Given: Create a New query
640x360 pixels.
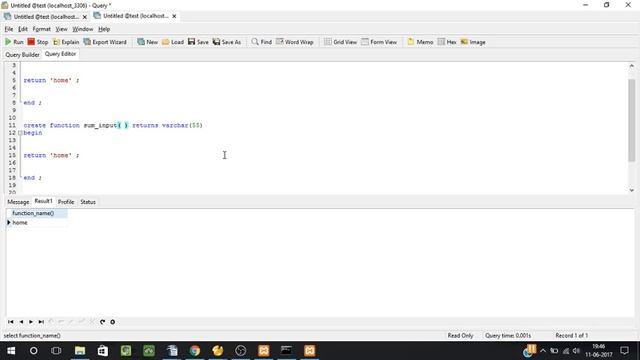Looking at the screenshot, I should click(x=147, y=42).
